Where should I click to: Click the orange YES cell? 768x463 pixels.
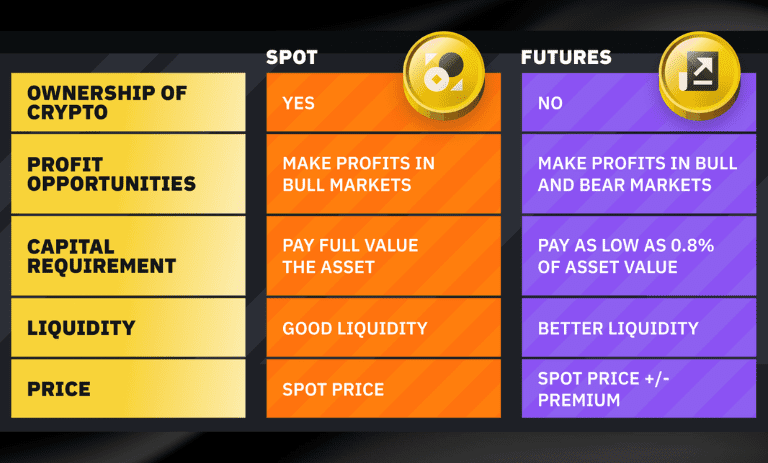[384, 102]
